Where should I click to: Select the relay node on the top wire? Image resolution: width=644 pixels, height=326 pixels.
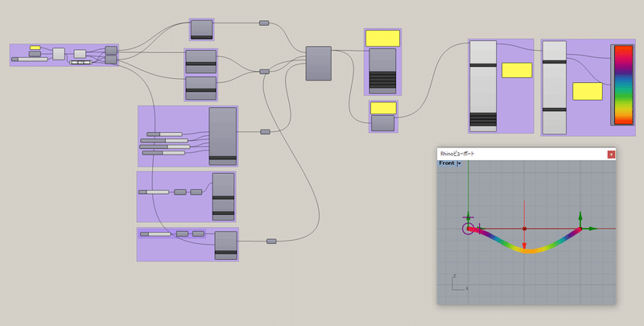(264, 23)
